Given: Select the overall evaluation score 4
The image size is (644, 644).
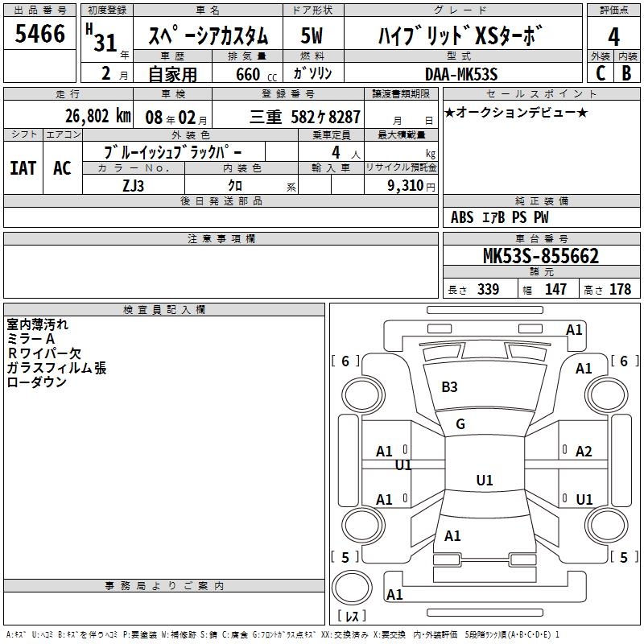Looking at the screenshot, I should coord(613,36).
